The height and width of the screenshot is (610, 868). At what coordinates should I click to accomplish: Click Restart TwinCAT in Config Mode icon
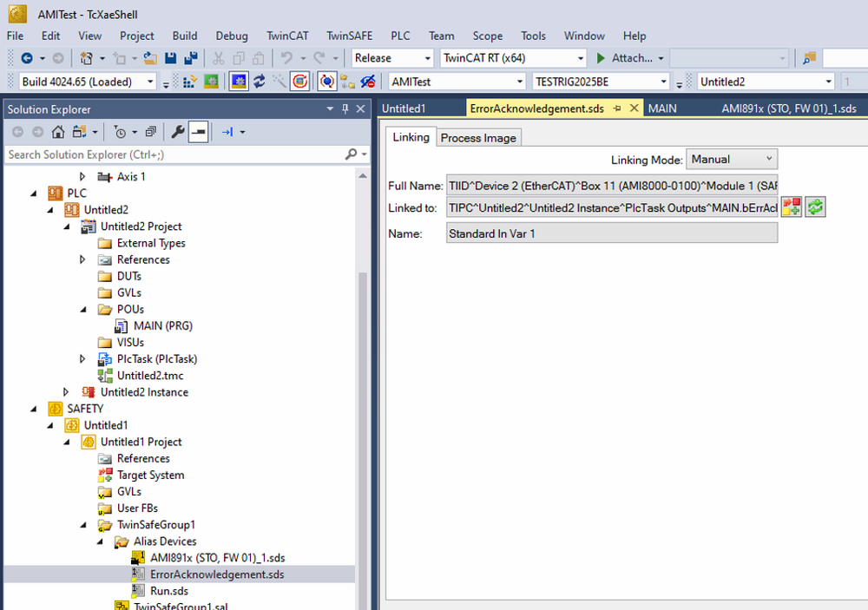pos(237,82)
